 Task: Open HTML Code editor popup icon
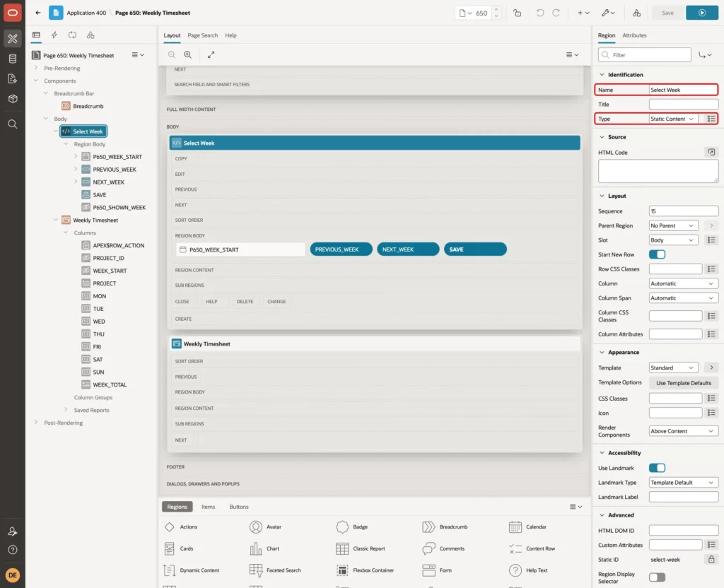coord(711,152)
